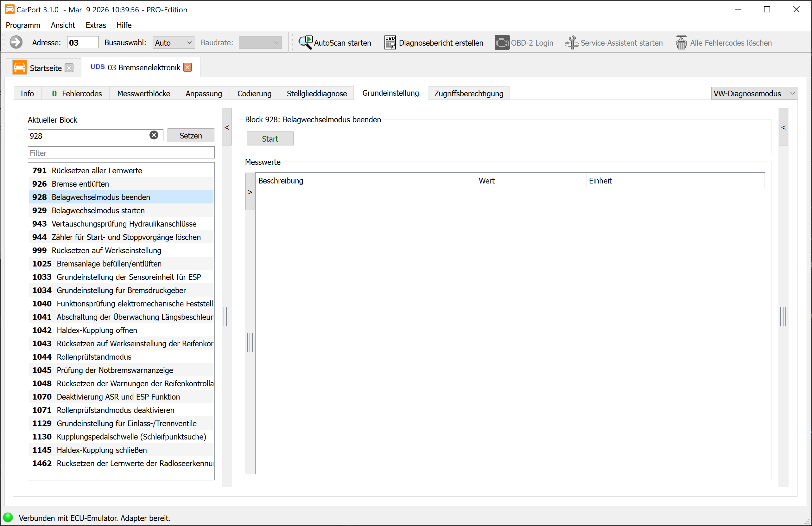Click the orange car icon on Startseite tab
This screenshot has height=526, width=812.
[x=19, y=67]
